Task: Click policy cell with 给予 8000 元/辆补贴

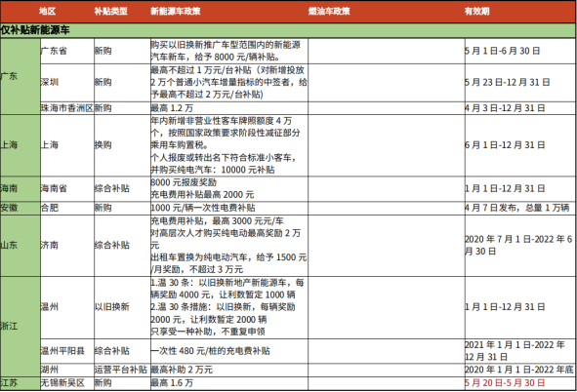Action: coord(229,51)
